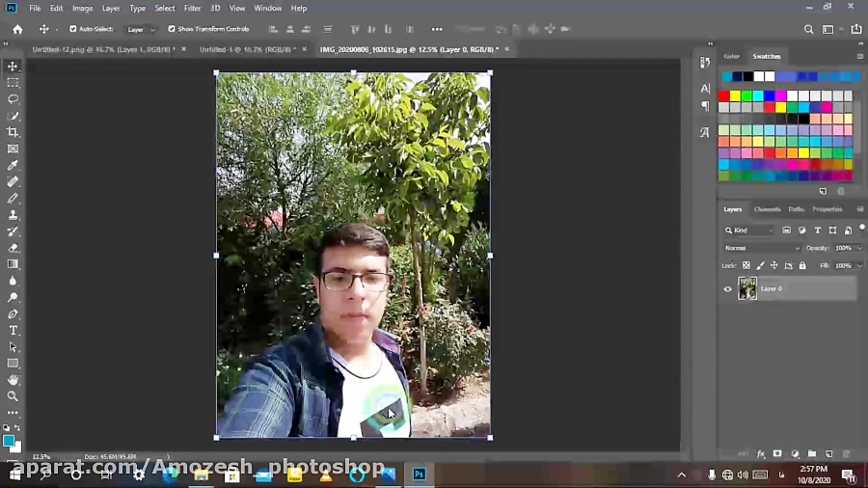This screenshot has width=868, height=488.
Task: Click the layer style fx icon
Action: point(761,453)
